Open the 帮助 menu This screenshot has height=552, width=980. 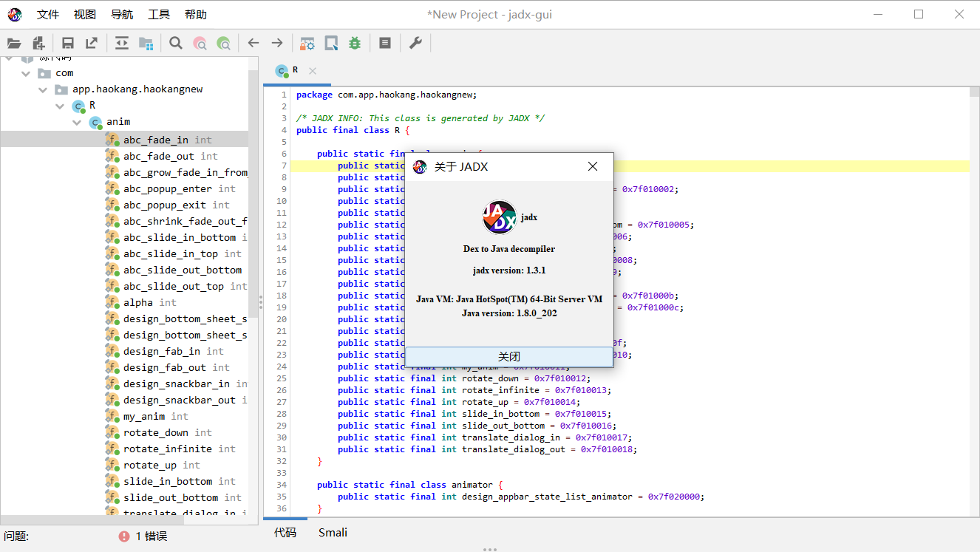coord(196,14)
